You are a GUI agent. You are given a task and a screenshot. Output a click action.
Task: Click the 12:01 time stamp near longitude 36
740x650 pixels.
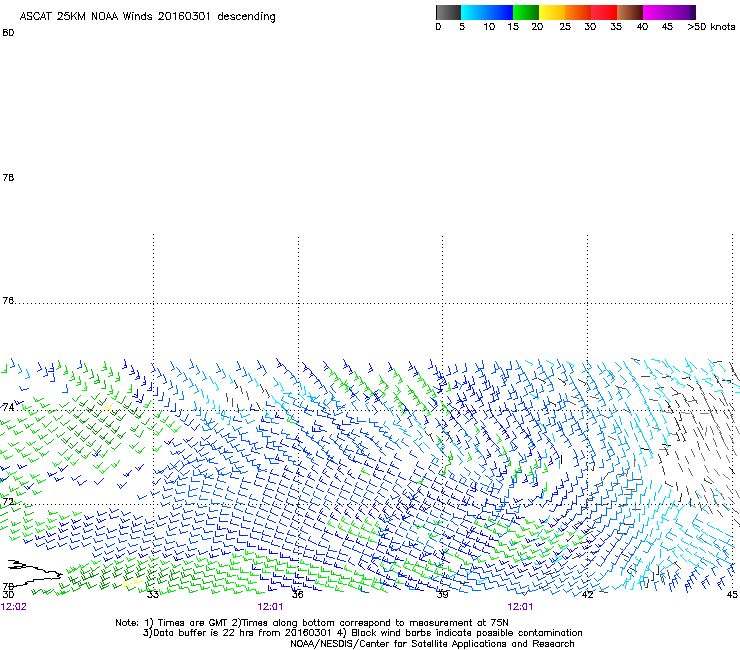pyautogui.click(x=270, y=607)
